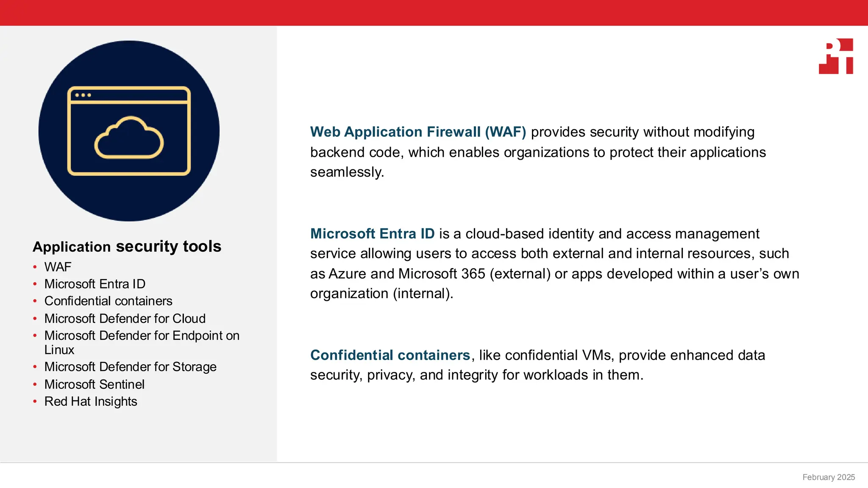Click the 'Red Hat Insights' bullet item

click(91, 402)
